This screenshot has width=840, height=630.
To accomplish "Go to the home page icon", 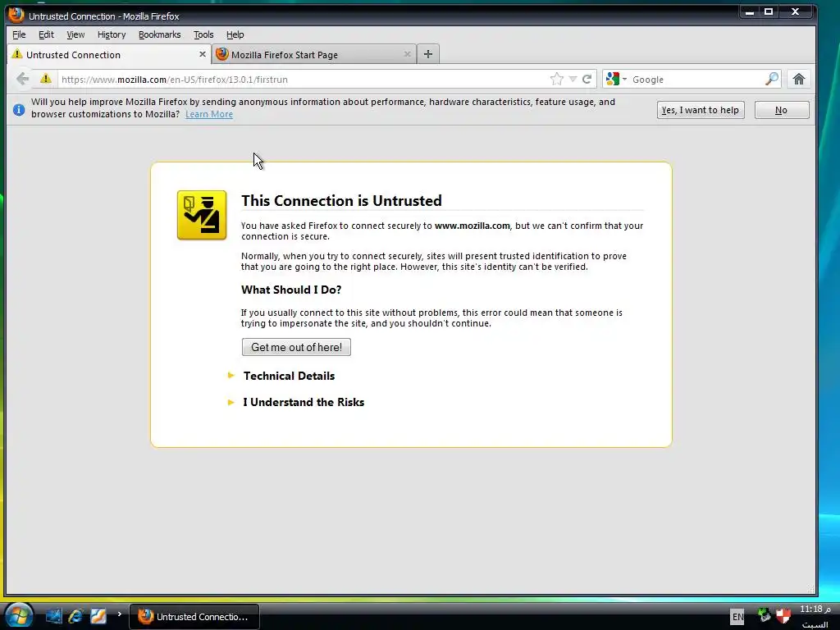I will pos(799,80).
